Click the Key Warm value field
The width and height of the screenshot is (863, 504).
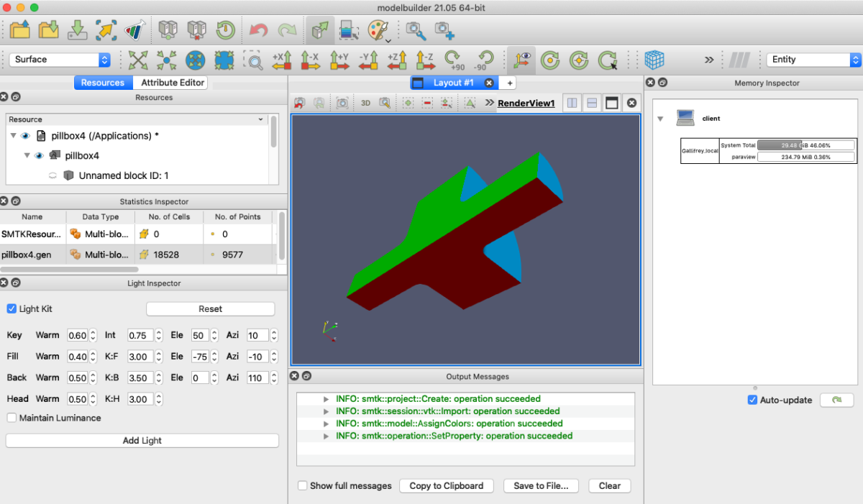(x=77, y=335)
